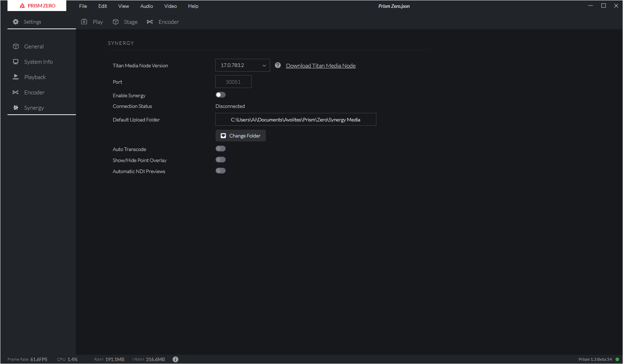Click the Default Upload Folder path field
The width and height of the screenshot is (623, 364).
click(x=295, y=120)
